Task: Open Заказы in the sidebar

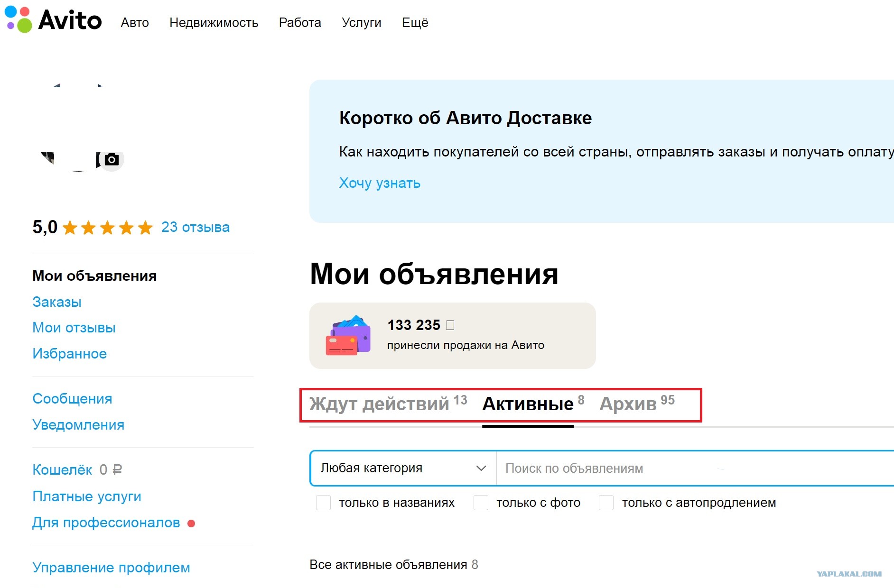Action: coord(57,302)
